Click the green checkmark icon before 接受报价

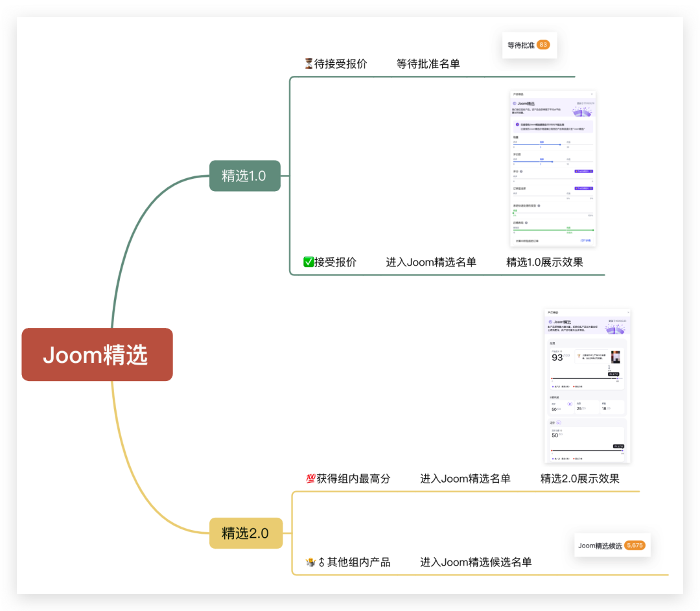pos(309,262)
